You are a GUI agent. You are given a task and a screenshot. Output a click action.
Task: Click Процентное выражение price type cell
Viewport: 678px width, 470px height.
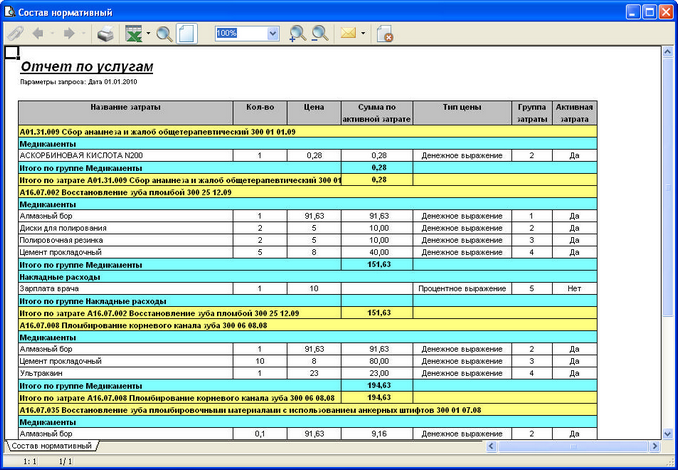coord(462,288)
